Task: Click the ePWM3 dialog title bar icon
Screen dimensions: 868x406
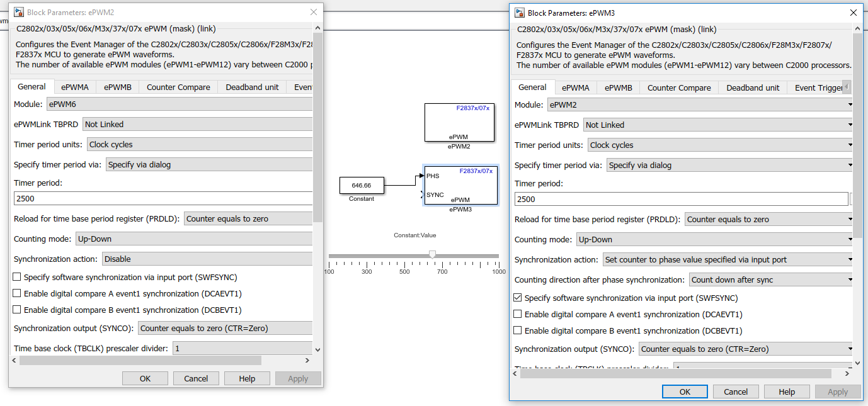Action: tap(520, 13)
